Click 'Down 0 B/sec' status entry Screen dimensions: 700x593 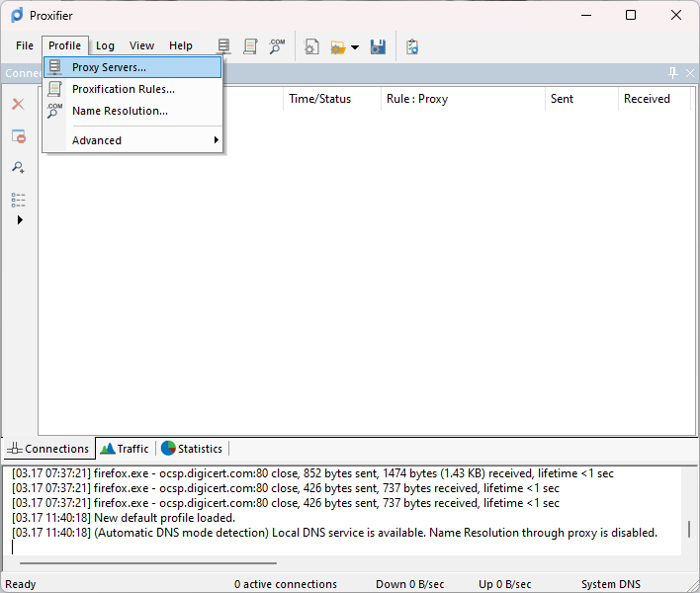pos(410,584)
